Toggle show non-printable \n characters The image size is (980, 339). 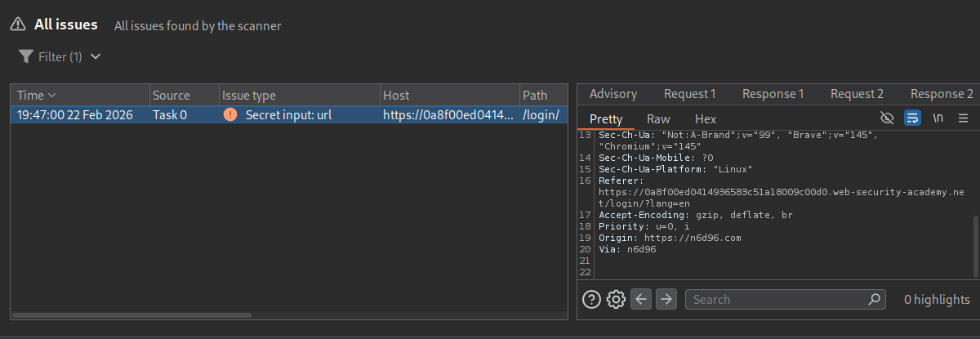click(x=938, y=118)
